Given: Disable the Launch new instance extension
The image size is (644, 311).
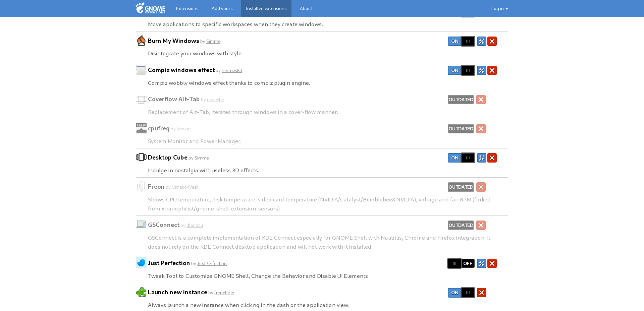Looking at the screenshot, I should click(x=461, y=292).
